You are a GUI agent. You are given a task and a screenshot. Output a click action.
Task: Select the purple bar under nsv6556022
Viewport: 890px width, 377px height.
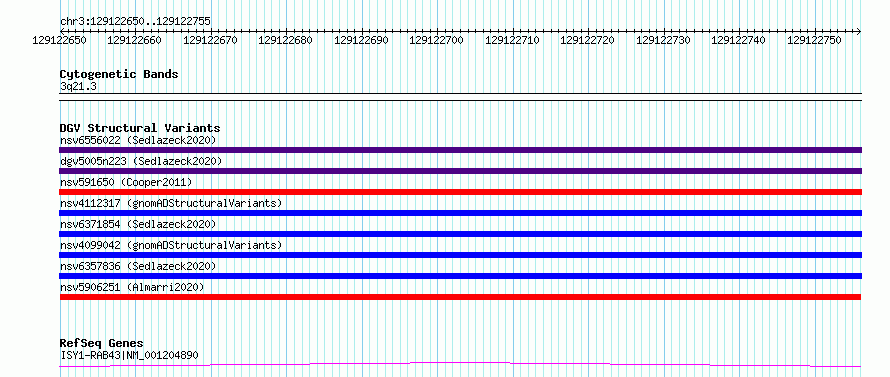(460, 150)
